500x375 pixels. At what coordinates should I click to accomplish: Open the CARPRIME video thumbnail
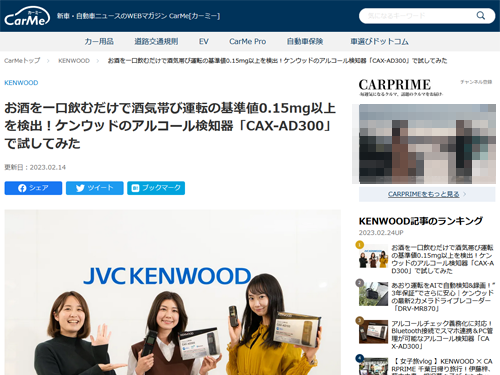[427, 144]
